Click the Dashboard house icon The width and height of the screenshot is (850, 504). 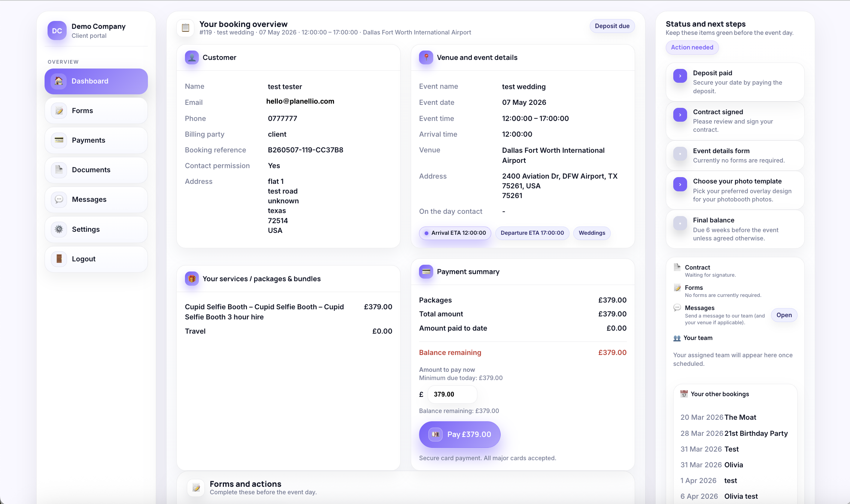[59, 81]
